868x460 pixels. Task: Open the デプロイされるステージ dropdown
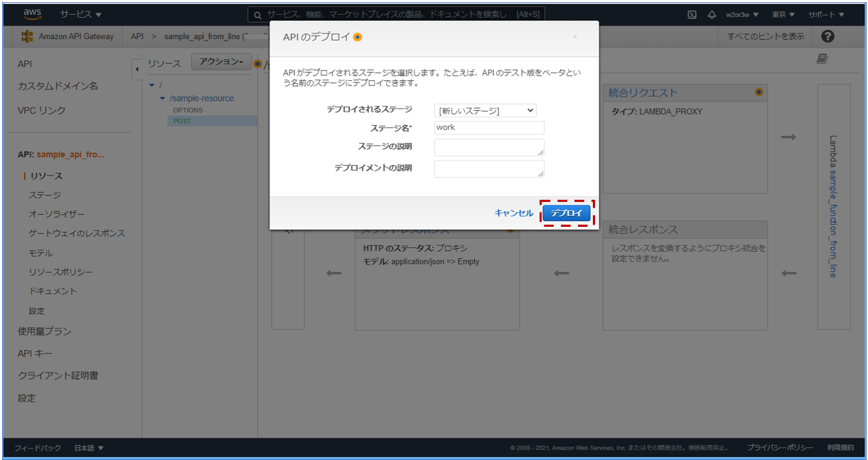[487, 110]
